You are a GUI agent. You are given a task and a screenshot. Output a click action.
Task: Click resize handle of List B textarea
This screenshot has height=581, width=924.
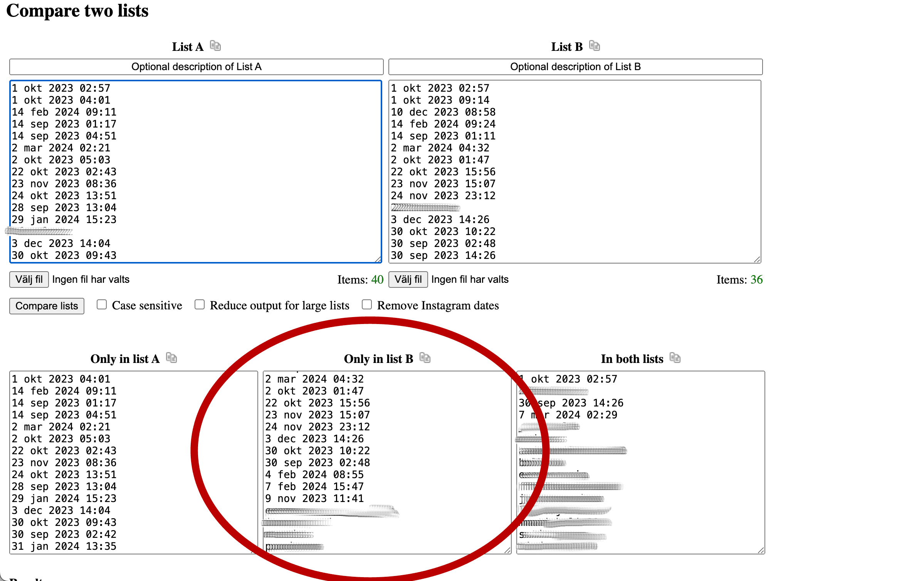click(x=757, y=259)
